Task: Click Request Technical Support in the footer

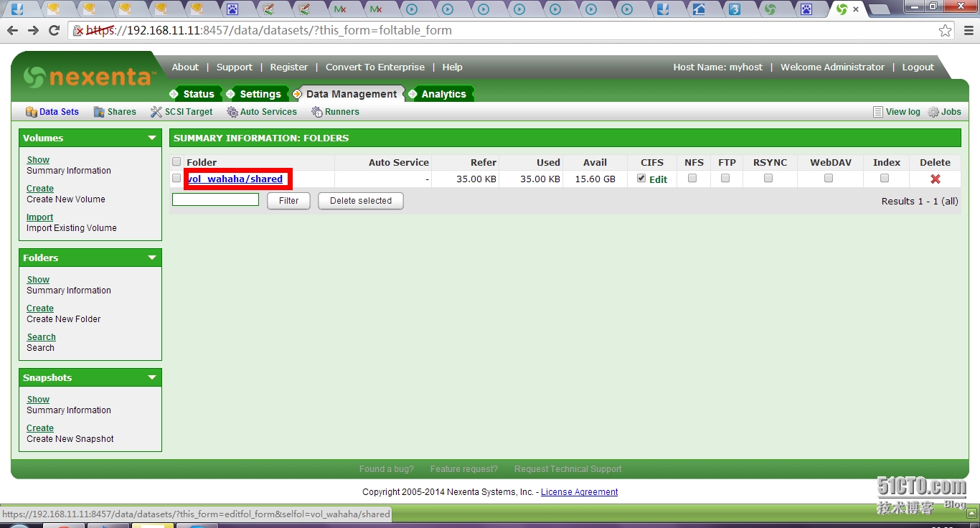Action: pos(568,469)
